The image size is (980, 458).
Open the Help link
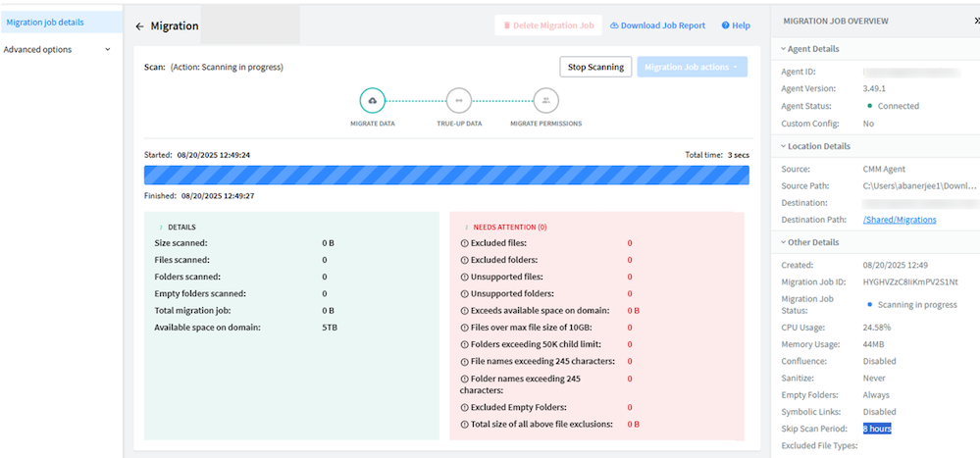click(736, 25)
